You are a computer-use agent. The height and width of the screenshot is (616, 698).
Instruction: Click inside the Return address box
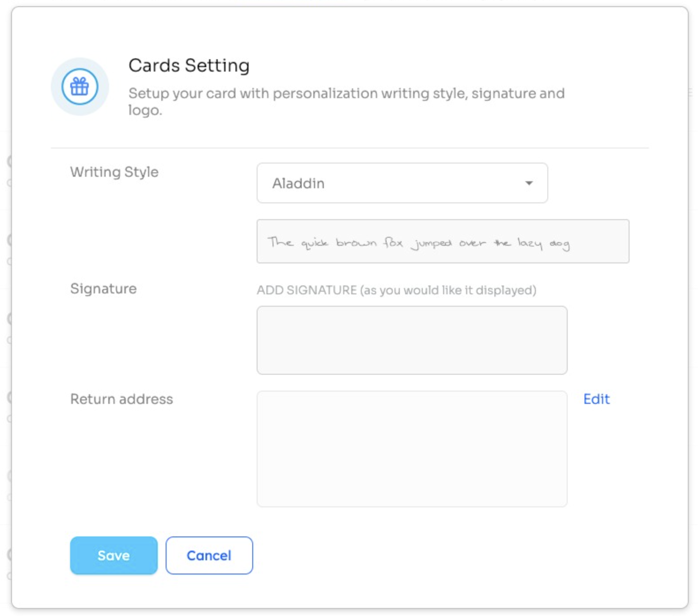[412, 449]
